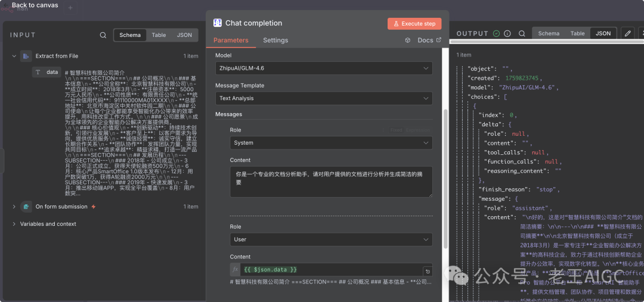The image size is (644, 302).
Task: Open the Docs link
Action: (429, 41)
